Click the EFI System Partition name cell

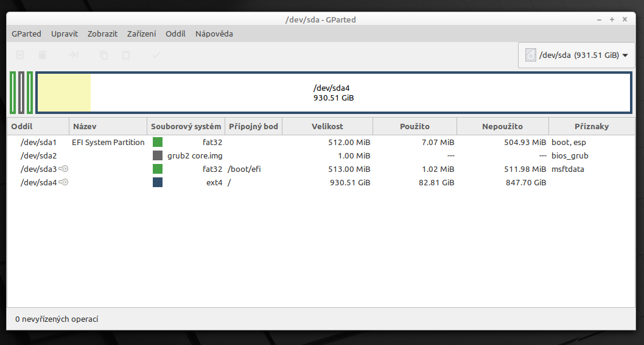108,142
